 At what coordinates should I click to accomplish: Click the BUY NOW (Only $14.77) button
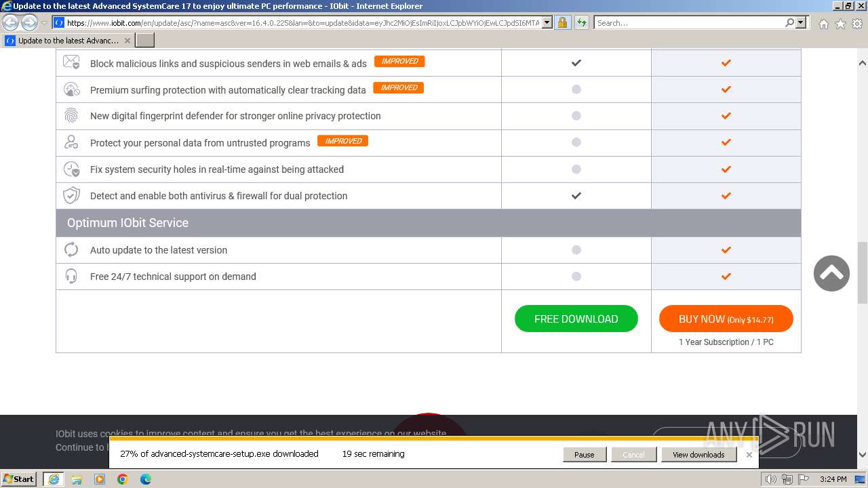(x=726, y=319)
